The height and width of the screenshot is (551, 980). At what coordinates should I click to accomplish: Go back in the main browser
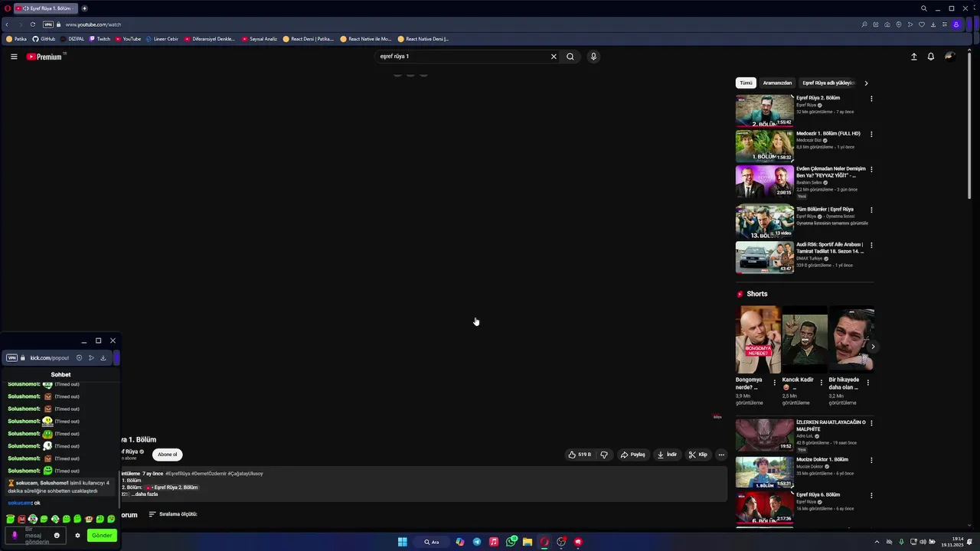7,24
